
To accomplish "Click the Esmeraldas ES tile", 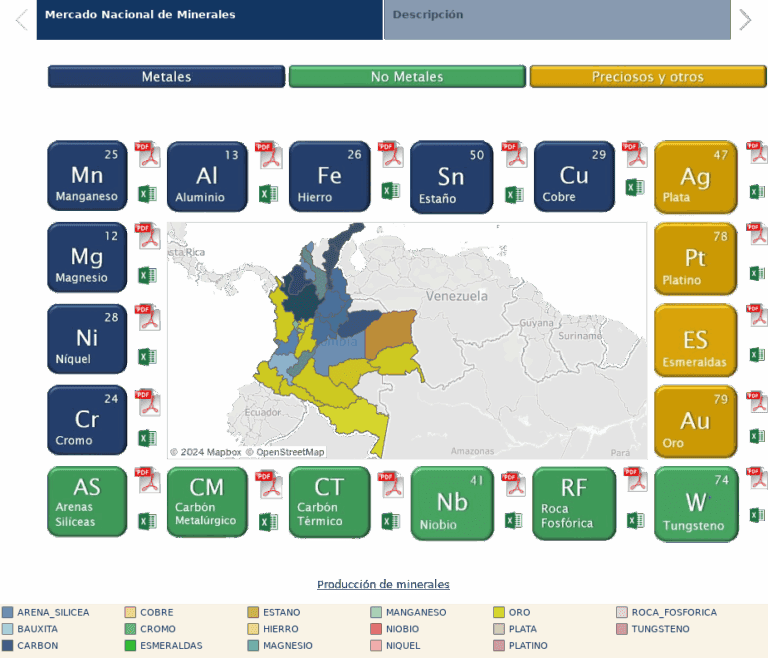I will [x=695, y=340].
